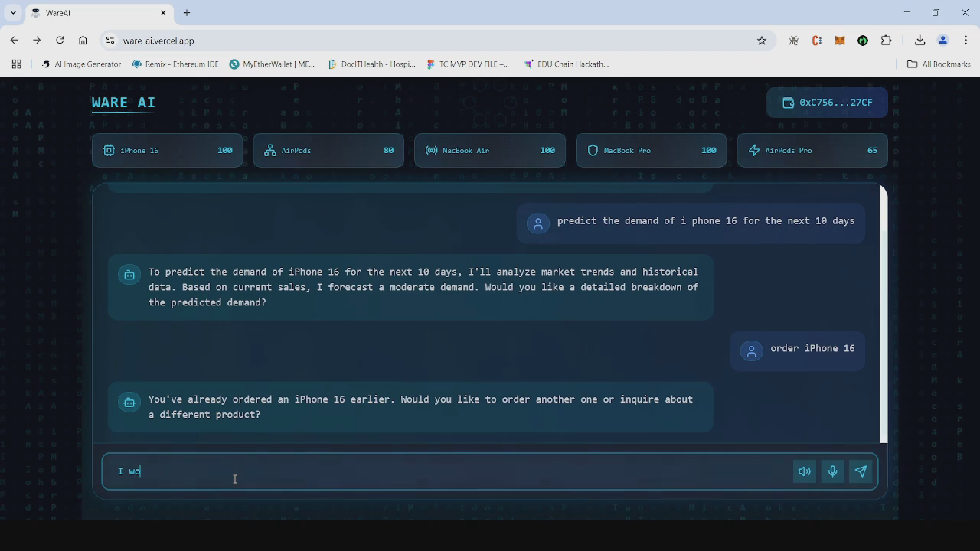Toggle the speaker audio output icon
Image resolution: width=980 pixels, height=551 pixels.
(x=804, y=471)
